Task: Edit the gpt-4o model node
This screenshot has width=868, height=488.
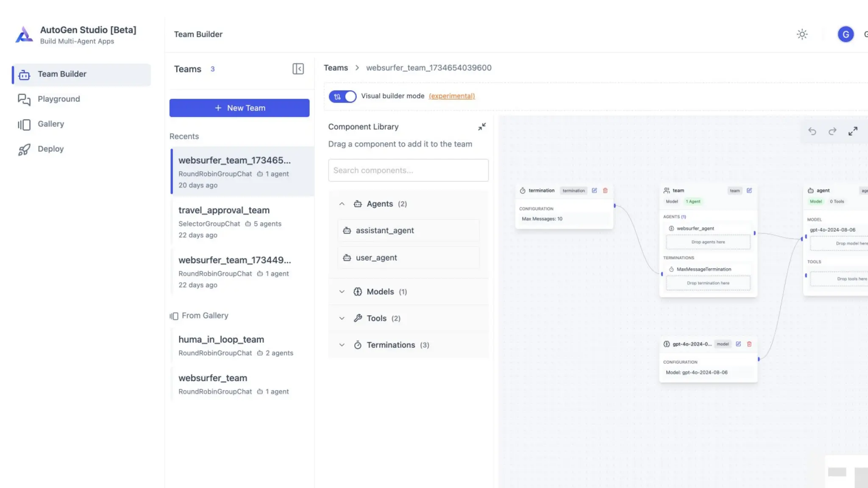Action: tap(738, 344)
